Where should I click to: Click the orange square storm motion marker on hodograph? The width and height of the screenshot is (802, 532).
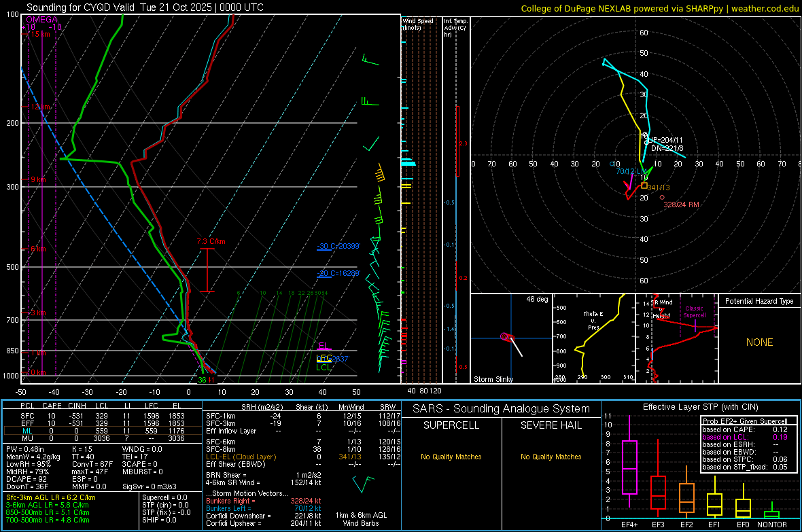644,185
